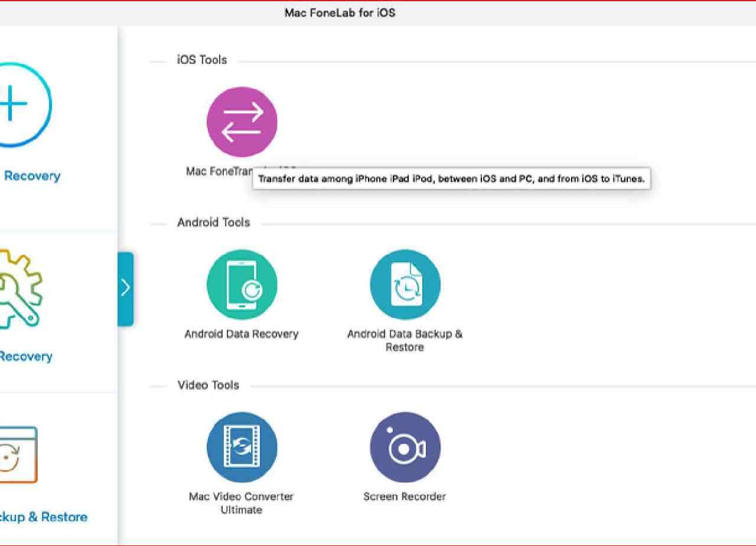Viewport: 756px width, 546px height.
Task: Click the Transfer data among iPhone tooltip
Action: [x=452, y=179]
